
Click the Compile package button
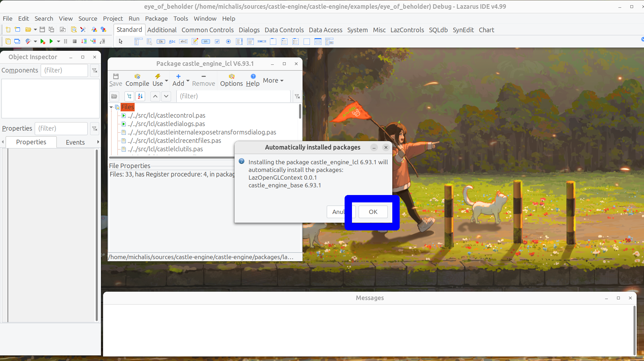click(x=137, y=80)
